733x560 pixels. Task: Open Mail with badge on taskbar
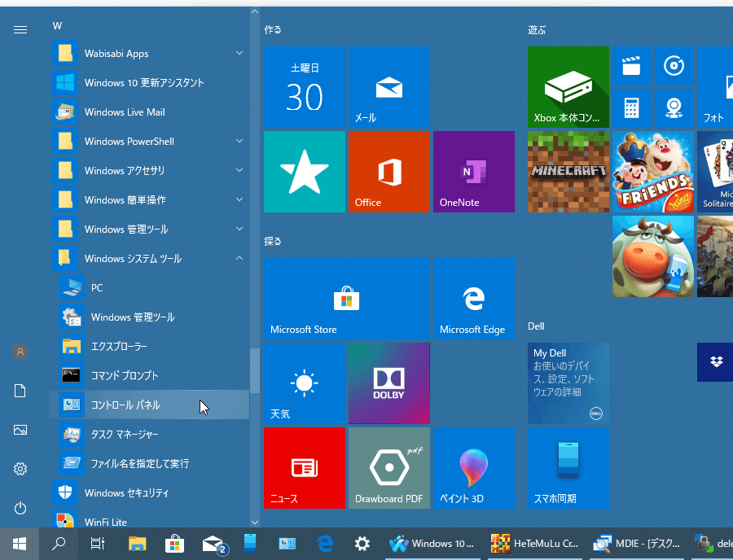coord(214,544)
